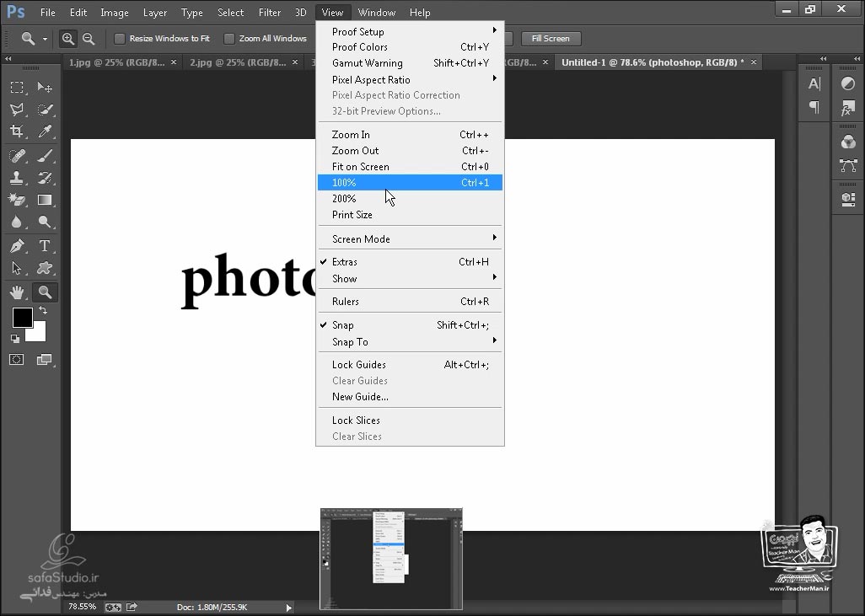The height and width of the screenshot is (616, 865).
Task: Open the Zoom tool preset picker dropdown
Action: (x=45, y=39)
